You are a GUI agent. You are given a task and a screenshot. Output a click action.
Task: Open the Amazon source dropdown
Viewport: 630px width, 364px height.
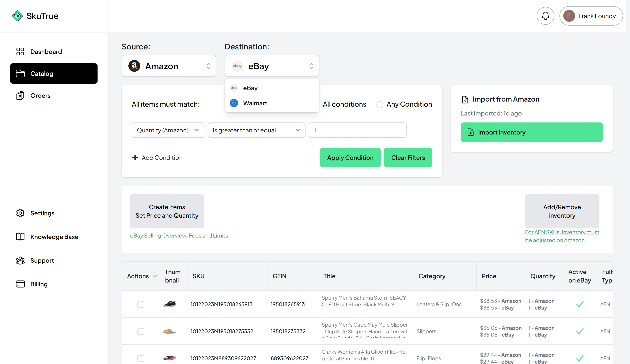pyautogui.click(x=169, y=66)
